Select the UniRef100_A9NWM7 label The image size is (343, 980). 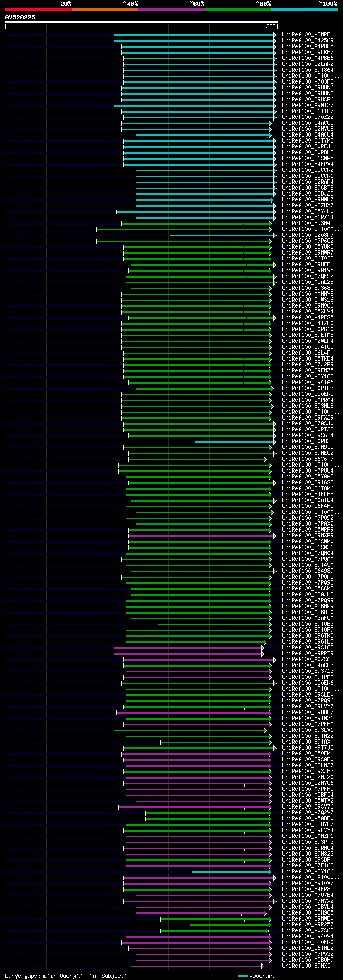pos(308,200)
